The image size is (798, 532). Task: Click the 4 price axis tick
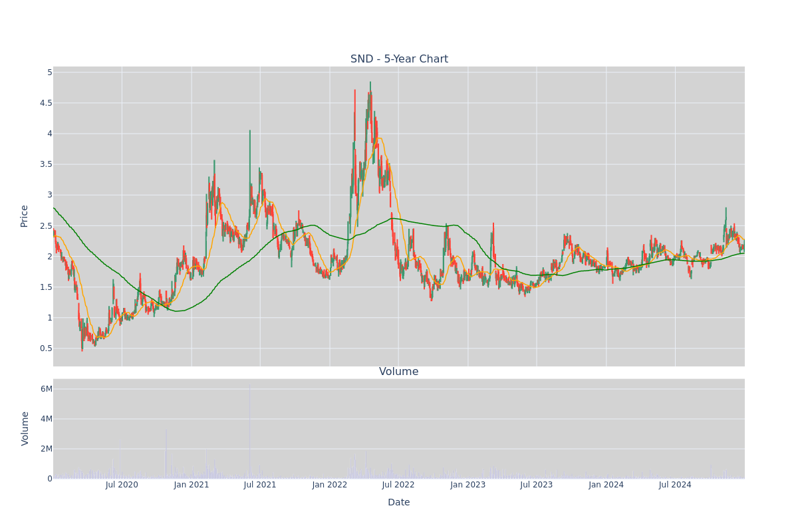pyautogui.click(x=49, y=134)
